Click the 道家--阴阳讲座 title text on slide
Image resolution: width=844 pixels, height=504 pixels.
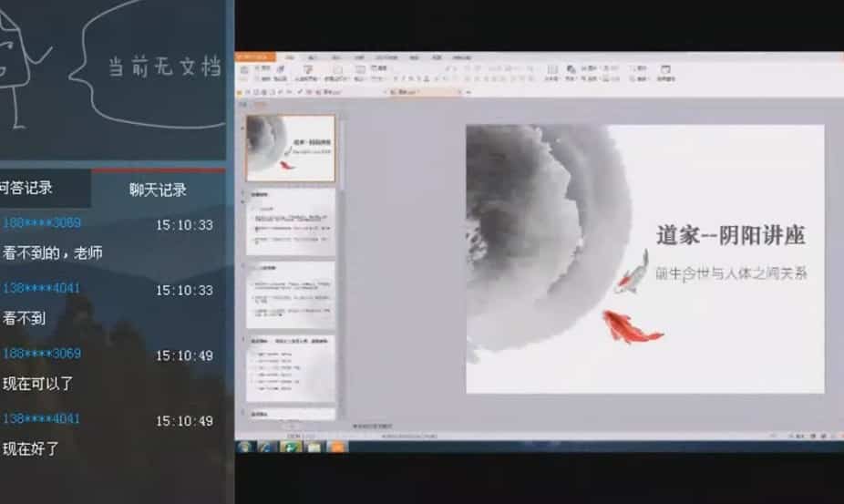[730, 235]
